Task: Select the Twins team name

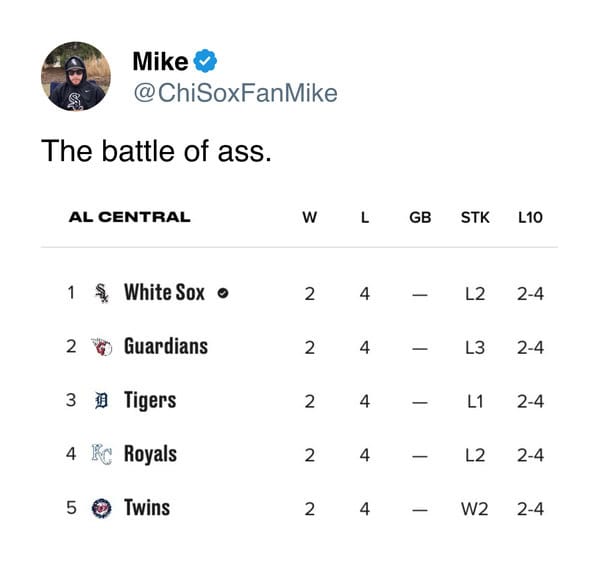Action: pyautogui.click(x=147, y=507)
